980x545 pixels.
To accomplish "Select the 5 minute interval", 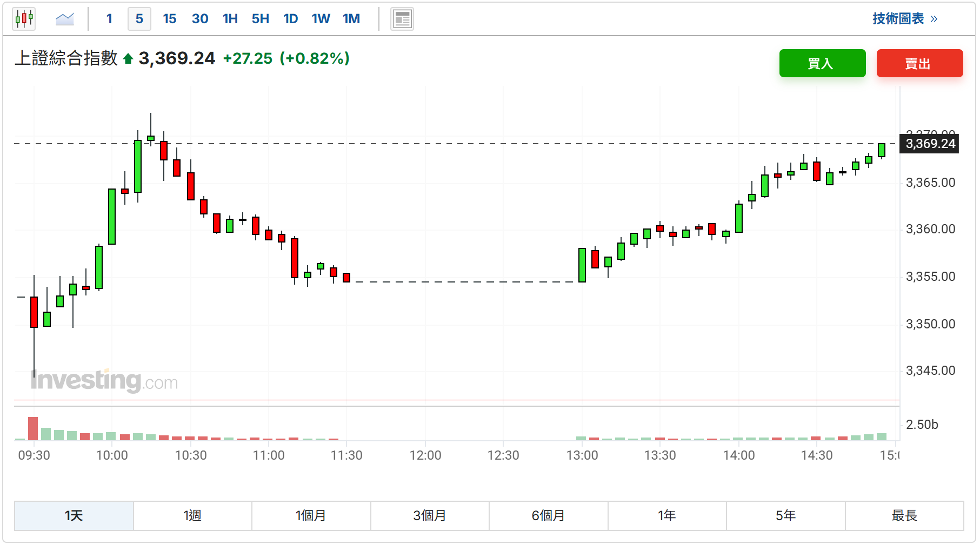I will (139, 19).
